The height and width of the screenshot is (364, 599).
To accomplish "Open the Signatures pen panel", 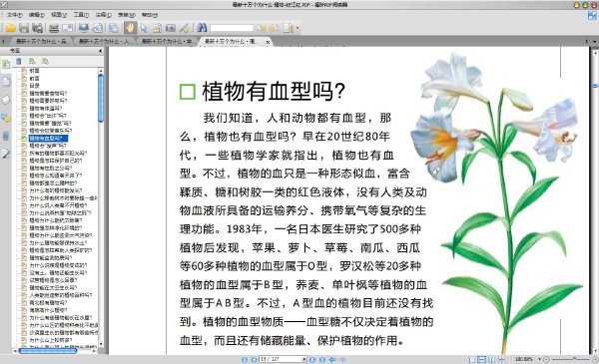I will (x=6, y=155).
